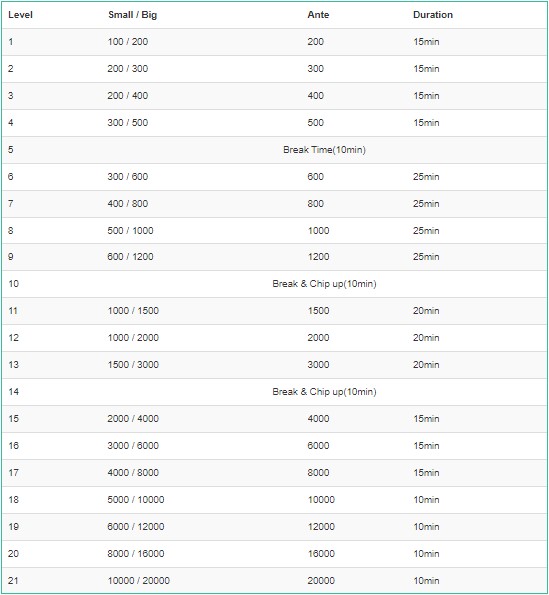Image resolution: width=549 pixels, height=595 pixels.
Task: Select the 2000 / 4000 blinds cell
Action: point(133,419)
